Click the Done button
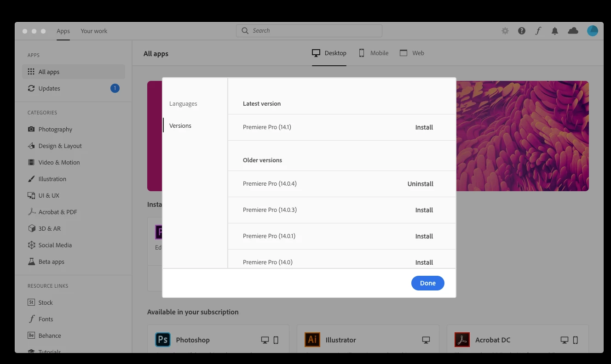The image size is (611, 364). click(x=428, y=283)
